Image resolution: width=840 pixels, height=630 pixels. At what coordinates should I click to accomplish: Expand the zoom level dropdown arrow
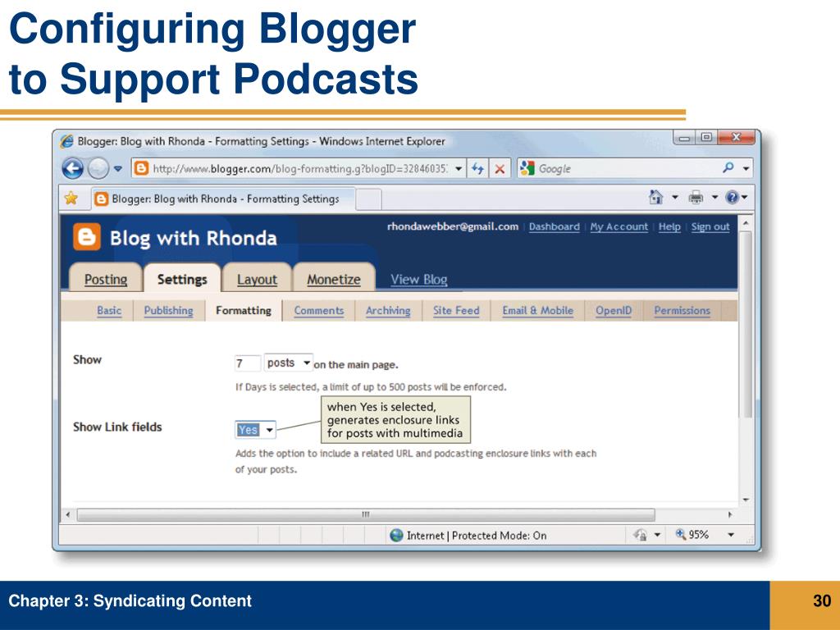pyautogui.click(x=731, y=535)
